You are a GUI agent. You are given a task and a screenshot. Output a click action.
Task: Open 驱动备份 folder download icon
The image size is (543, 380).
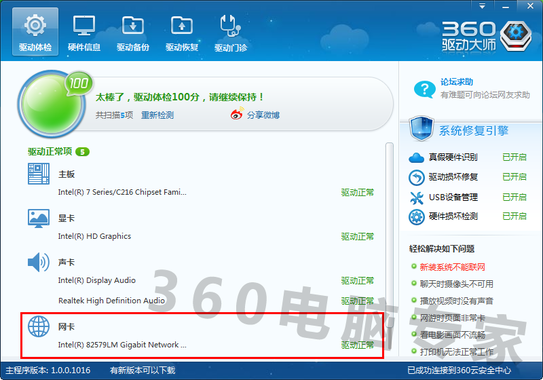(133, 25)
